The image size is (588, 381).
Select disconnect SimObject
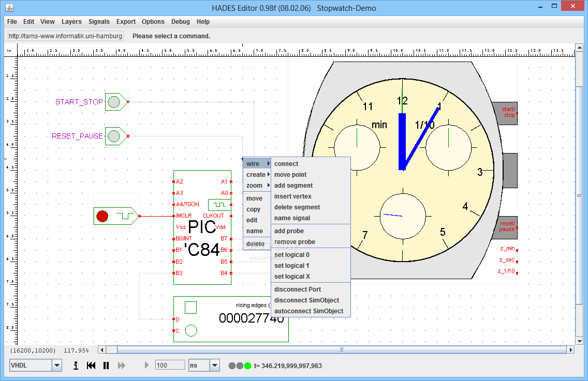click(311, 300)
